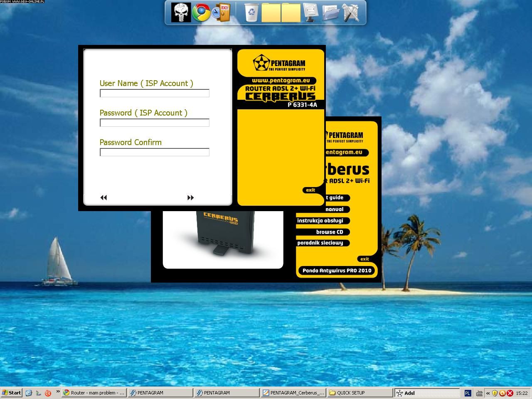Click the Password Confirm input field
This screenshot has height=399, width=532.
155,153
